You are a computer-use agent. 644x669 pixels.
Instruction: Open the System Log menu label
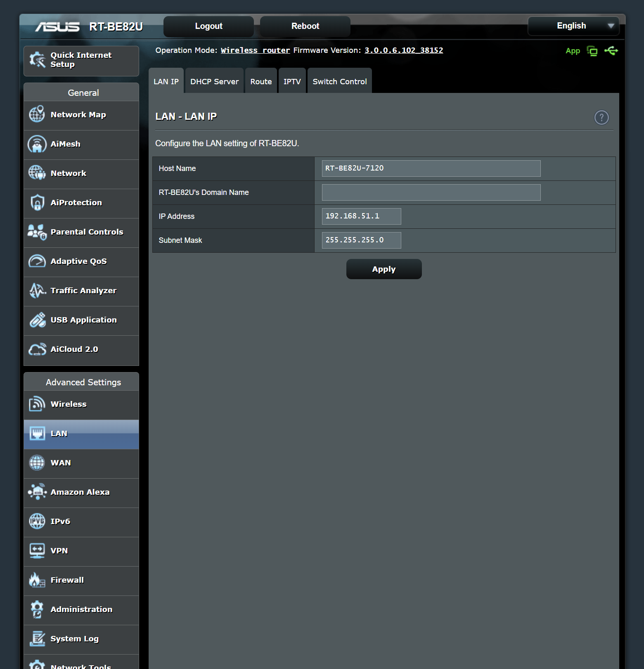point(75,639)
